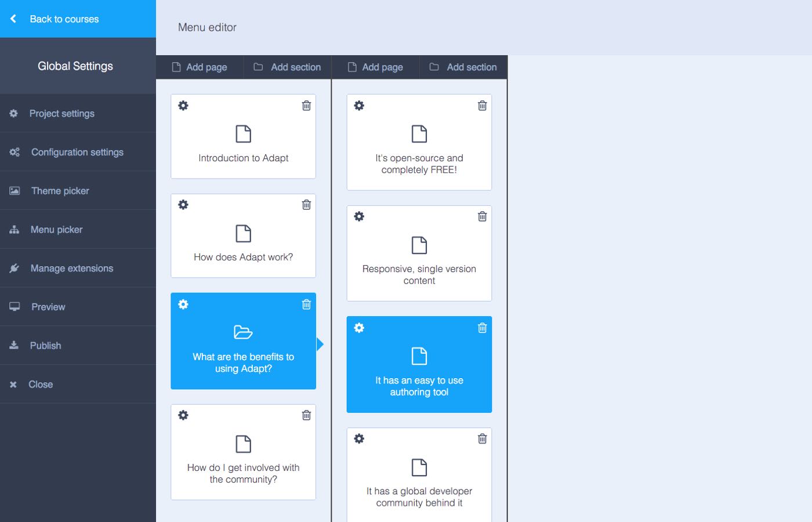This screenshot has height=522, width=812.
Task: Add page in the second menu column
Action: 375,67
